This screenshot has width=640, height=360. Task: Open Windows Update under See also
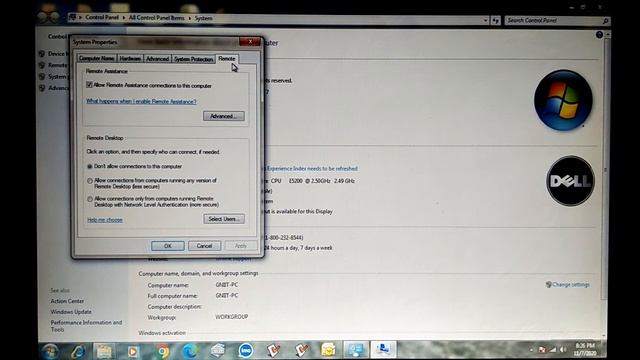(71, 312)
